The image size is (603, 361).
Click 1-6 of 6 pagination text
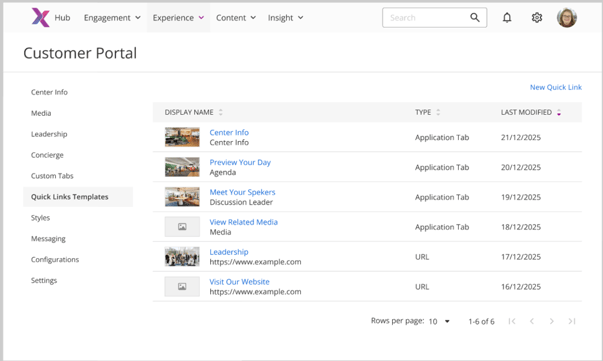[x=481, y=321]
